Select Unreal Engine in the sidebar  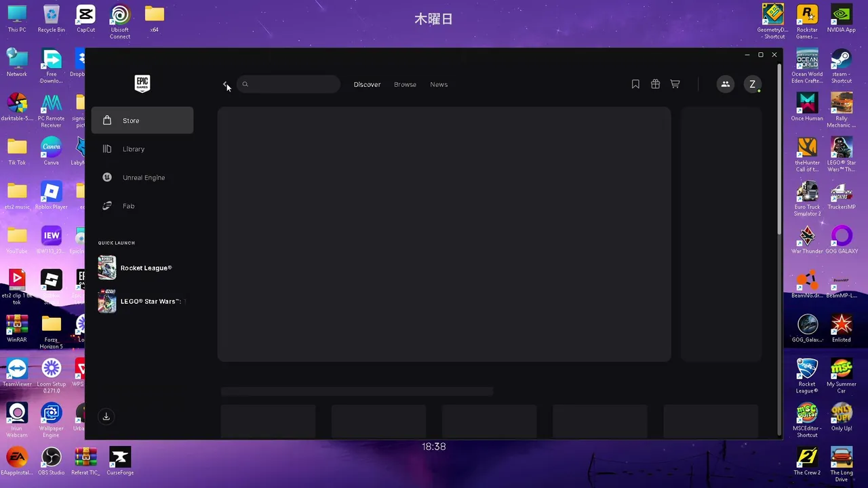click(x=142, y=178)
